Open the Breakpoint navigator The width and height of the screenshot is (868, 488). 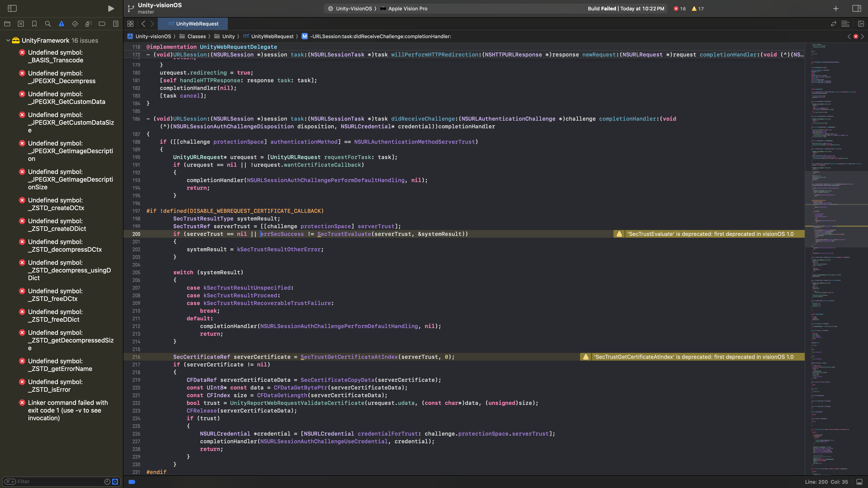(x=102, y=24)
